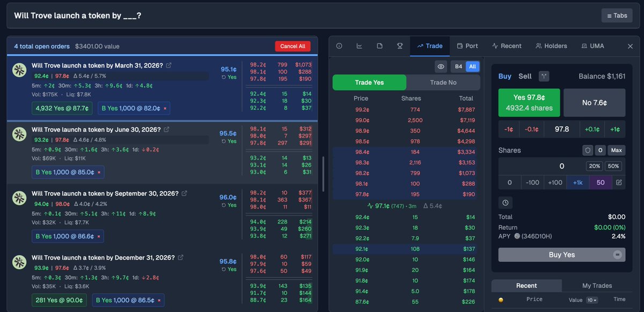The width and height of the screenshot is (644, 312).
Task: Cancel the B Yes 1,000 @ 85.0¢ order
Action: click(x=99, y=172)
